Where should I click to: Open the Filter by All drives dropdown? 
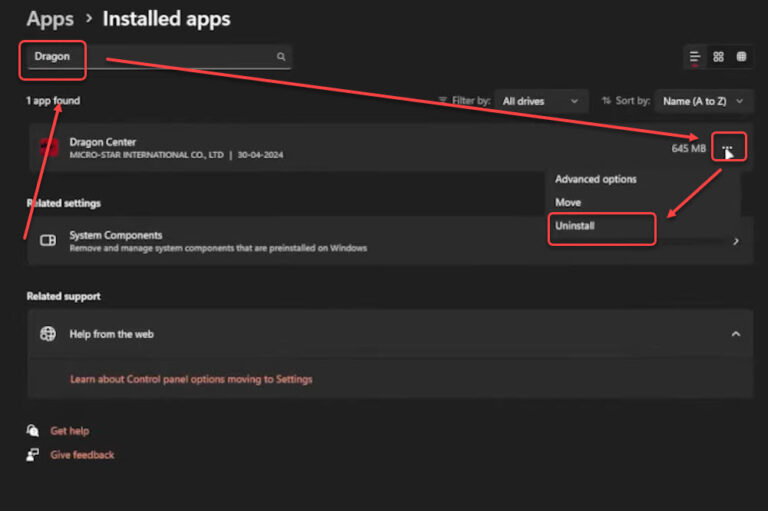[541, 101]
